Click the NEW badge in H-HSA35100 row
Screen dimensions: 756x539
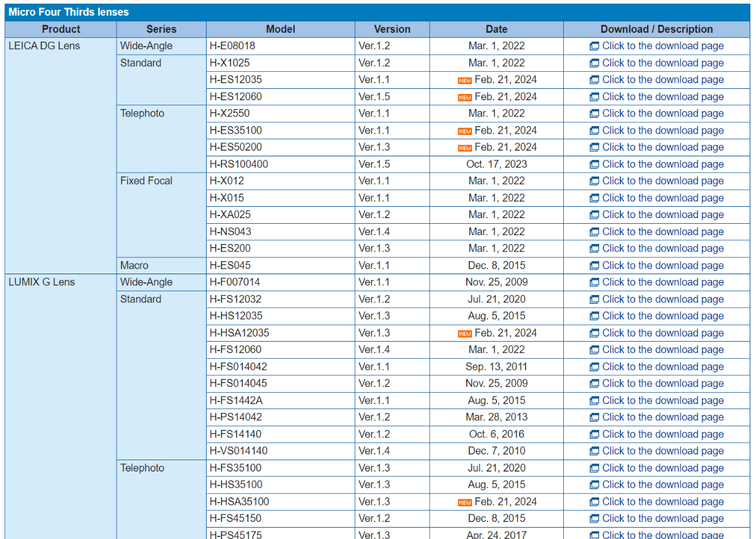point(465,502)
